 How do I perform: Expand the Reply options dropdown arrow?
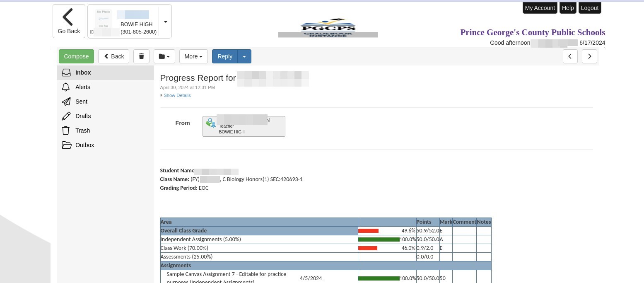(x=244, y=56)
